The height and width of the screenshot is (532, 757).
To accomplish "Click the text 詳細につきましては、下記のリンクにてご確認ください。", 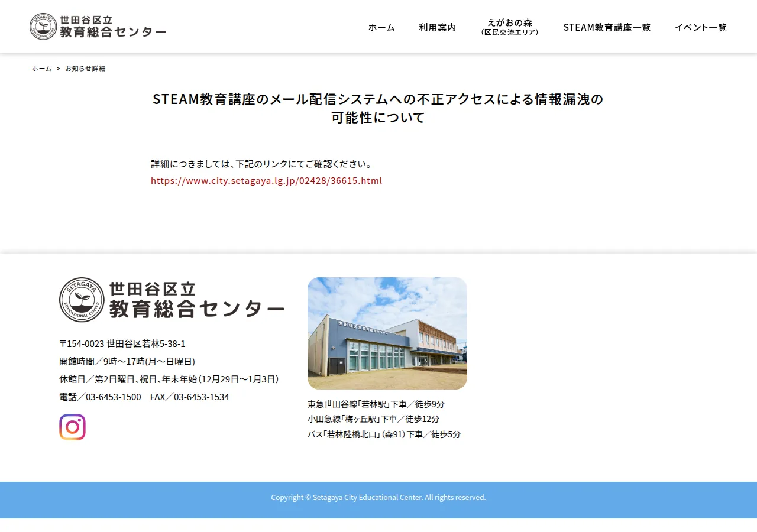I will coord(262,164).
